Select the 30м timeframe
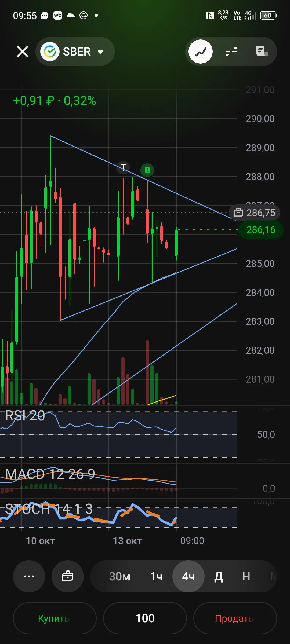290x644 pixels. pos(119,576)
